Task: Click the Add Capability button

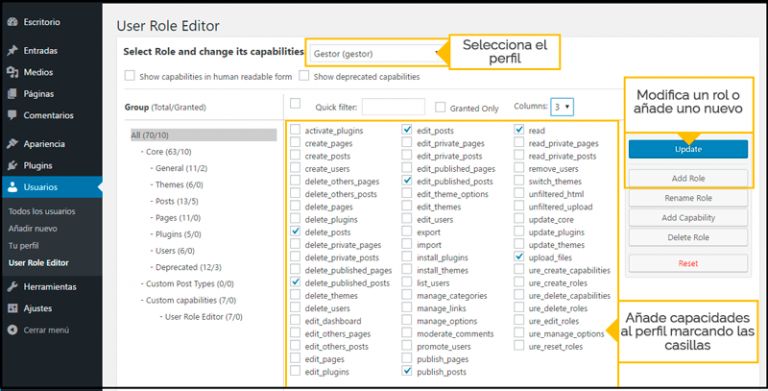Action: [688, 218]
